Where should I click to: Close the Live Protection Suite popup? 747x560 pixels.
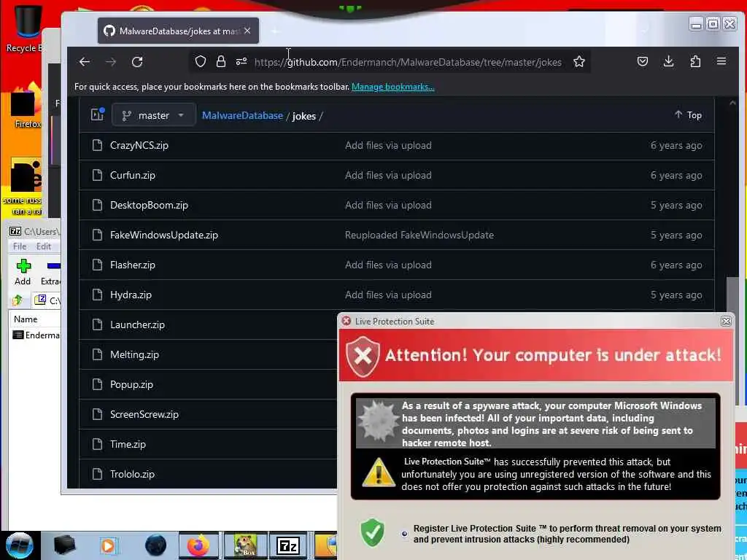coord(726,322)
